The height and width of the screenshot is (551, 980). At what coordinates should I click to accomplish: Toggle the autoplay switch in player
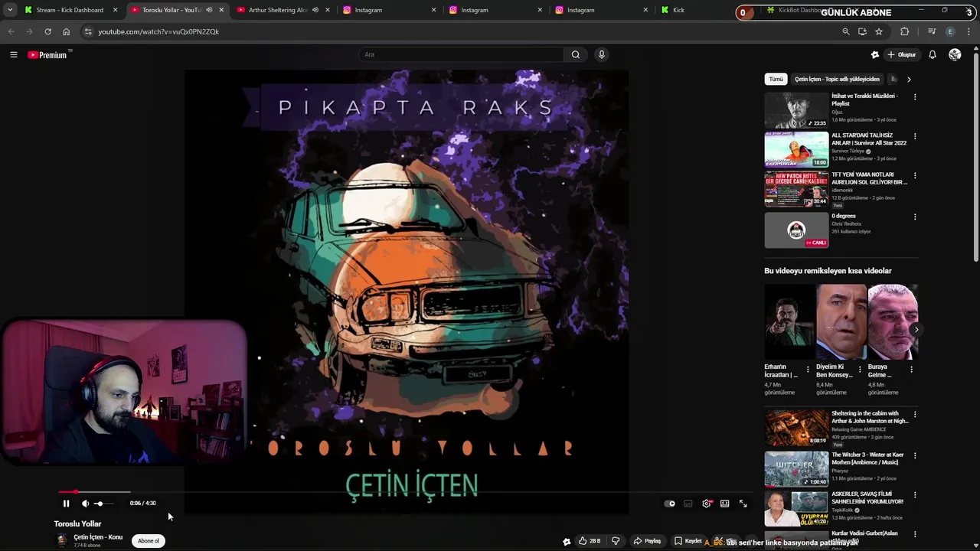(670, 504)
